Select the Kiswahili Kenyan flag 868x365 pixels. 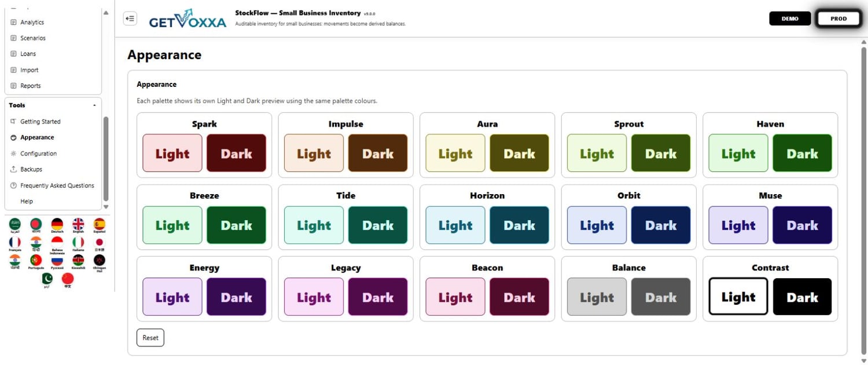[x=78, y=260]
